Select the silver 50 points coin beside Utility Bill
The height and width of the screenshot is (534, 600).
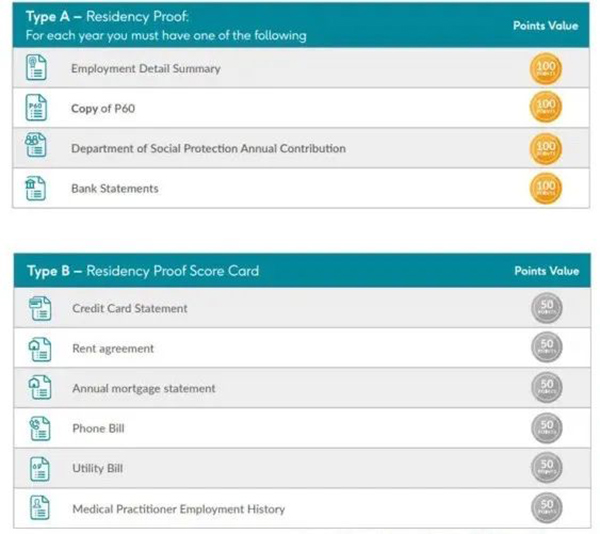[547, 468]
